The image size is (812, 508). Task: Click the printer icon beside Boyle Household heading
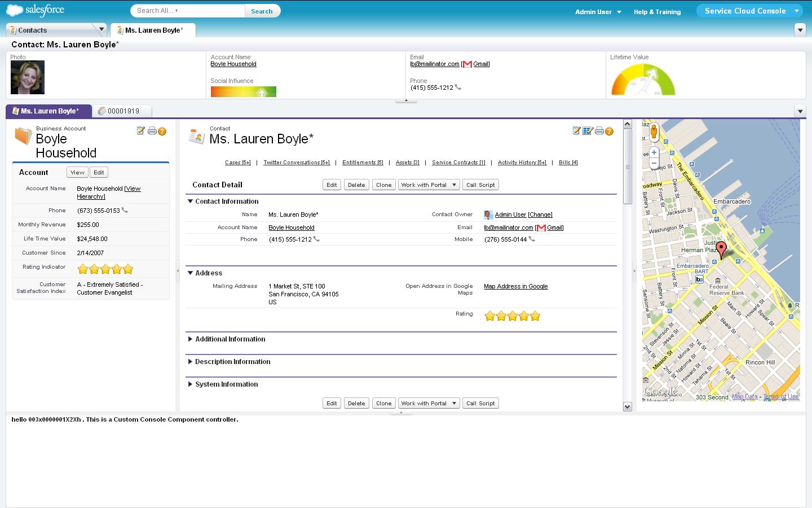pyautogui.click(x=152, y=131)
